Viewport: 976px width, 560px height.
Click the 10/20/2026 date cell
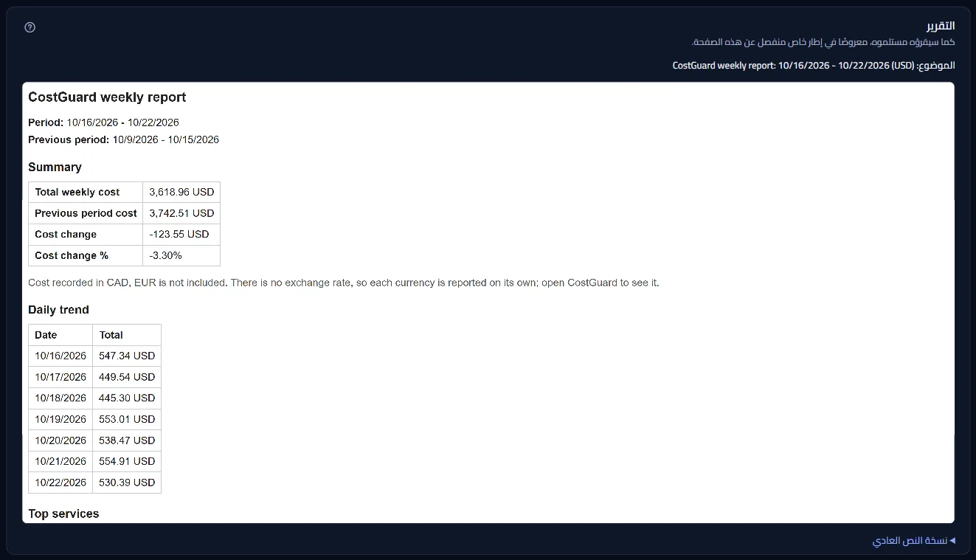60,440
